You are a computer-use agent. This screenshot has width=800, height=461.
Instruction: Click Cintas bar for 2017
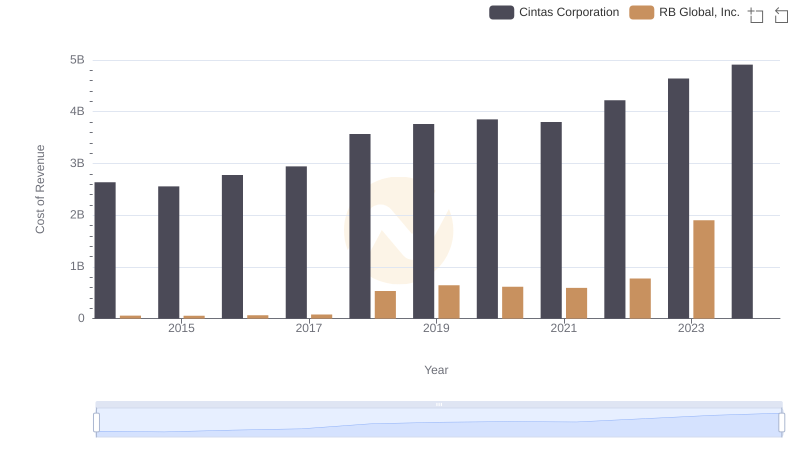(296, 243)
